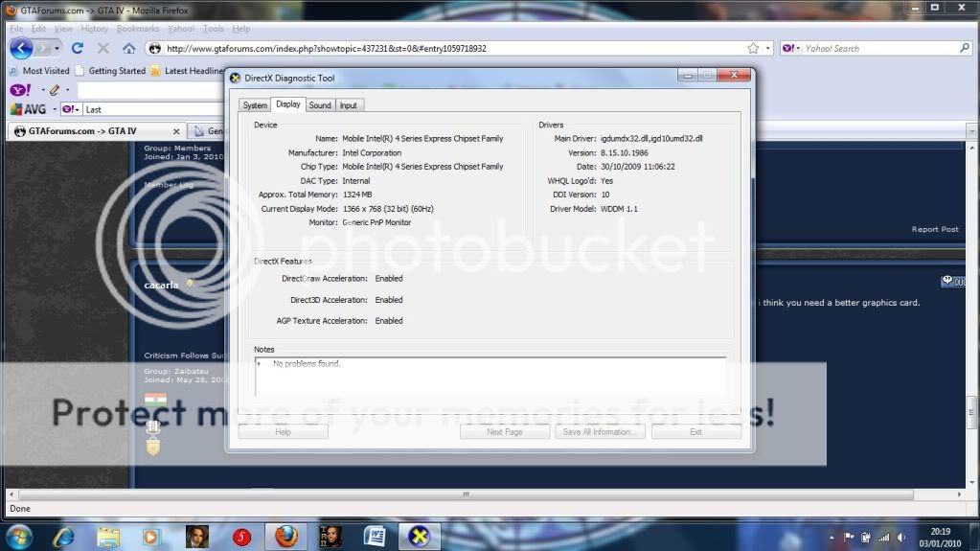Open Internet Explorer from the taskbar
The height and width of the screenshot is (551, 980).
pos(64,537)
